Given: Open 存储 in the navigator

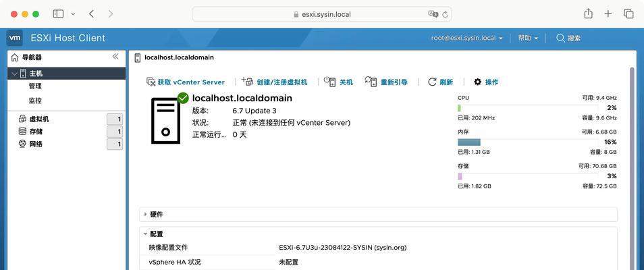Looking at the screenshot, I should [36, 132].
